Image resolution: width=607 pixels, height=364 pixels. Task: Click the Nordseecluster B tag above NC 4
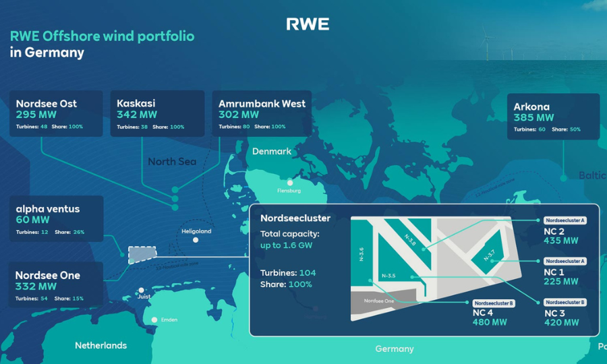pos(494,303)
